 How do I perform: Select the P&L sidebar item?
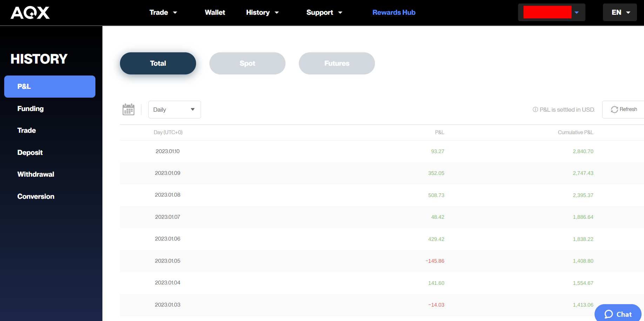(x=49, y=86)
